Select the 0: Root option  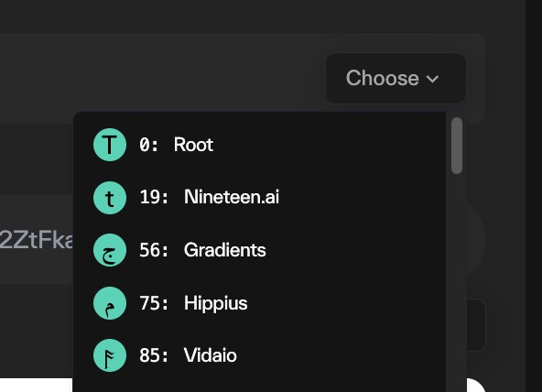coord(259,145)
